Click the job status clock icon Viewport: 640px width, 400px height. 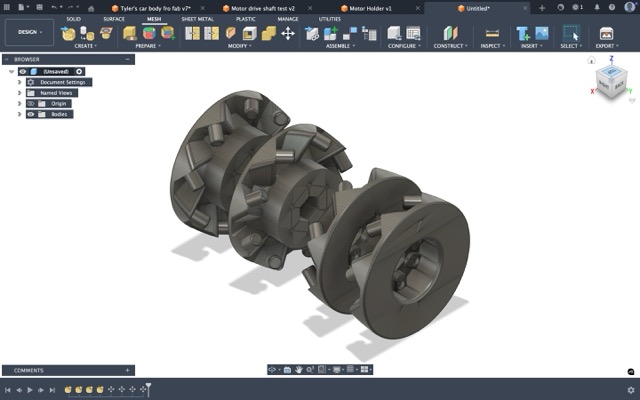coord(577,7)
